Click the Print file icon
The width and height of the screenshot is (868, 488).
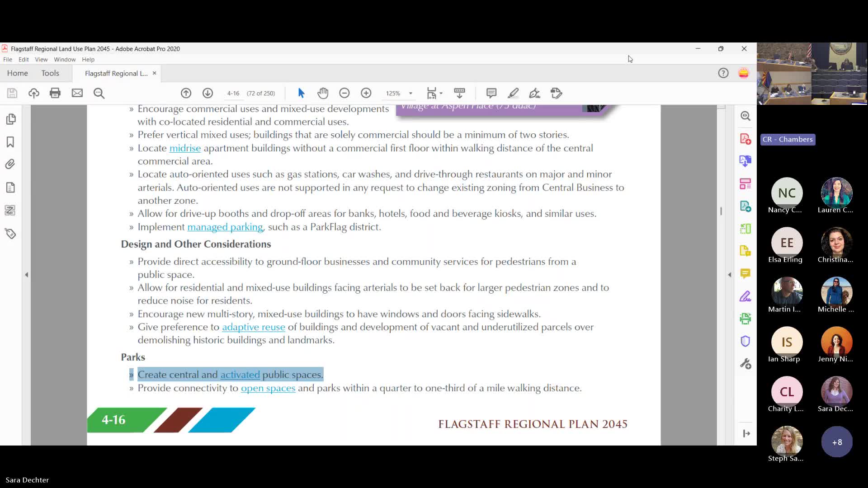pyautogui.click(x=55, y=93)
